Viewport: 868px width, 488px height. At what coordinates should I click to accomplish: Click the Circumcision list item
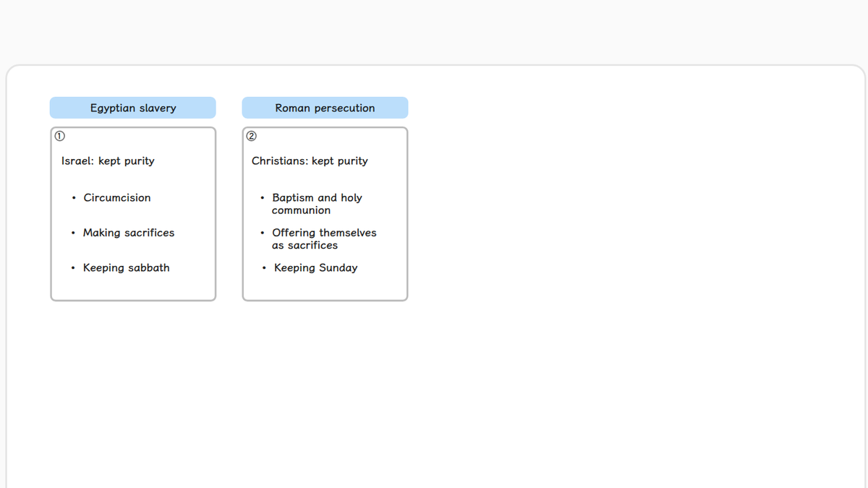117,197
